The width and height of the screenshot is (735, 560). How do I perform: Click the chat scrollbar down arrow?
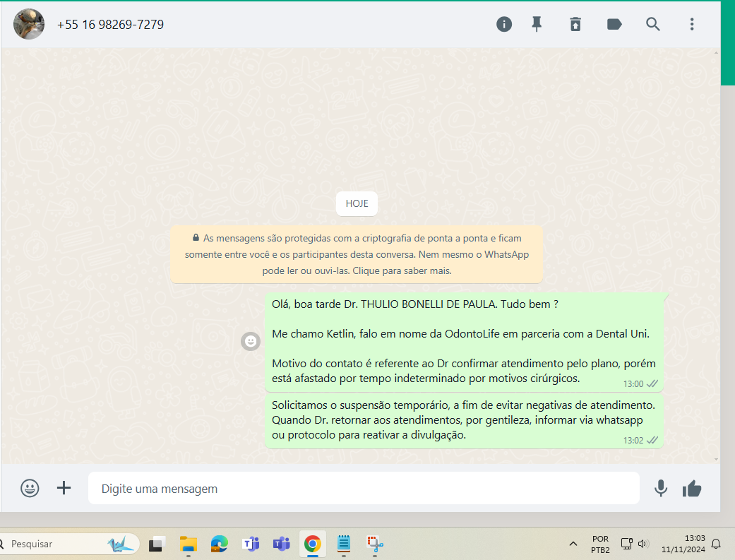(716, 459)
